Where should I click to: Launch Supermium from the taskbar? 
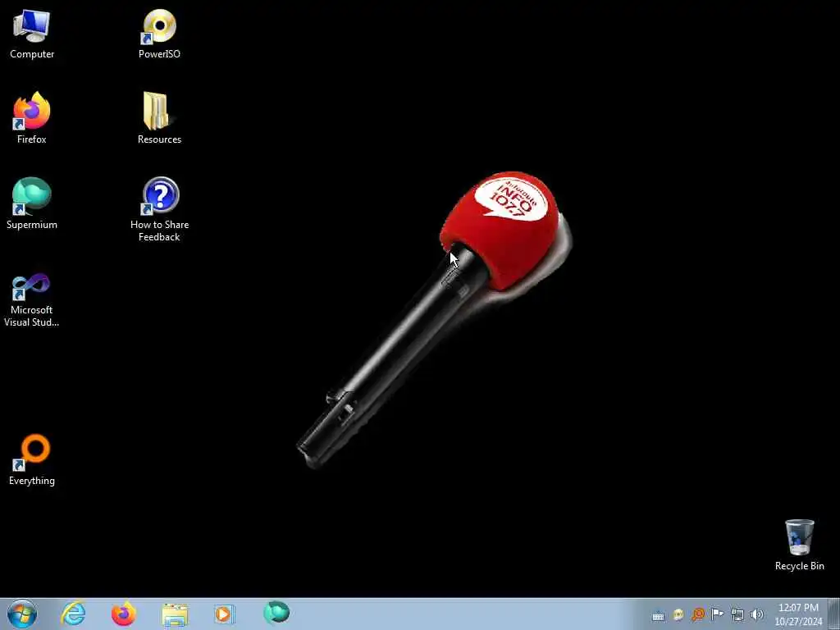(x=276, y=614)
